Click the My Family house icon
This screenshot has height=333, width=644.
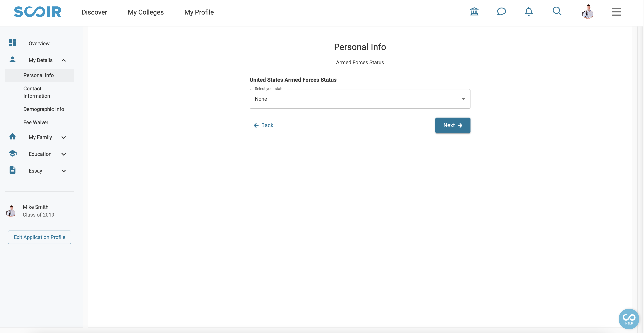[x=13, y=137]
